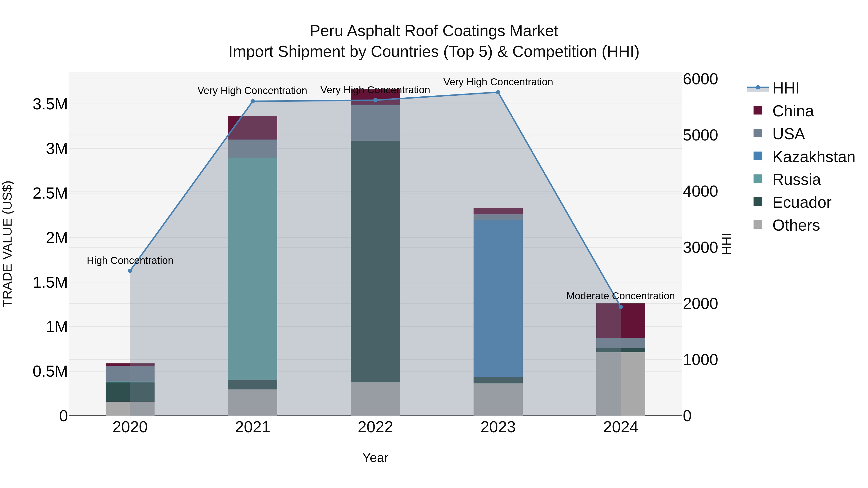The height and width of the screenshot is (488, 868).
Task: Click the 'High Concentration' annotation
Action: (x=130, y=260)
